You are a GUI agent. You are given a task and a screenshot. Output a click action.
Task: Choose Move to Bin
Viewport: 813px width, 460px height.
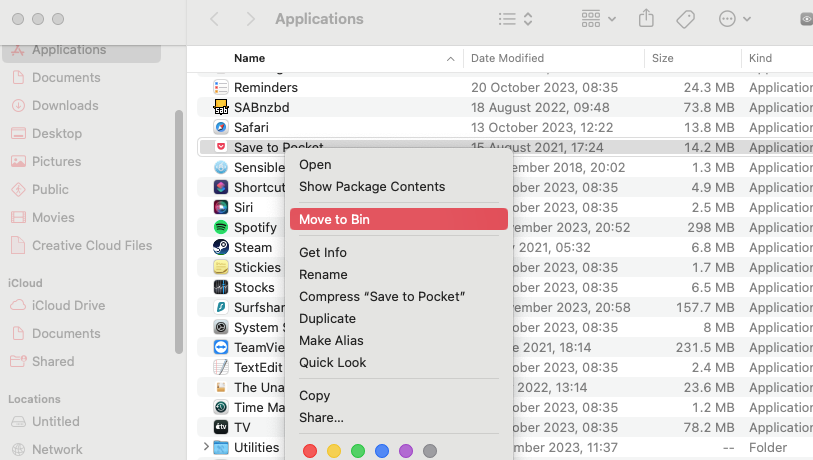(398, 219)
